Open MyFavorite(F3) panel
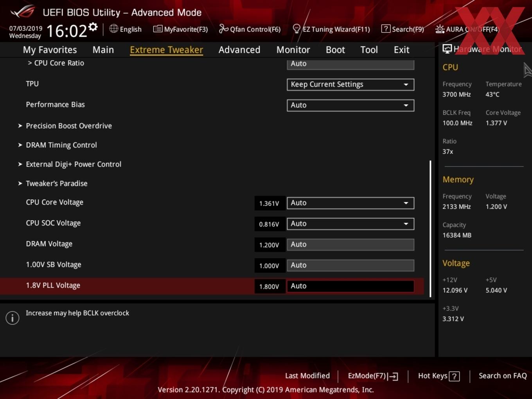532x399 pixels. coord(180,29)
